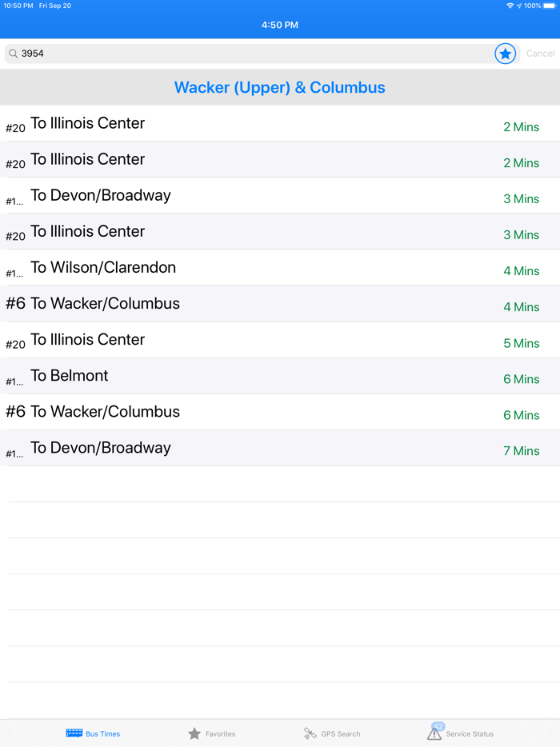560x747 pixels.
Task: Tap inside the search input field
Action: tap(240, 54)
